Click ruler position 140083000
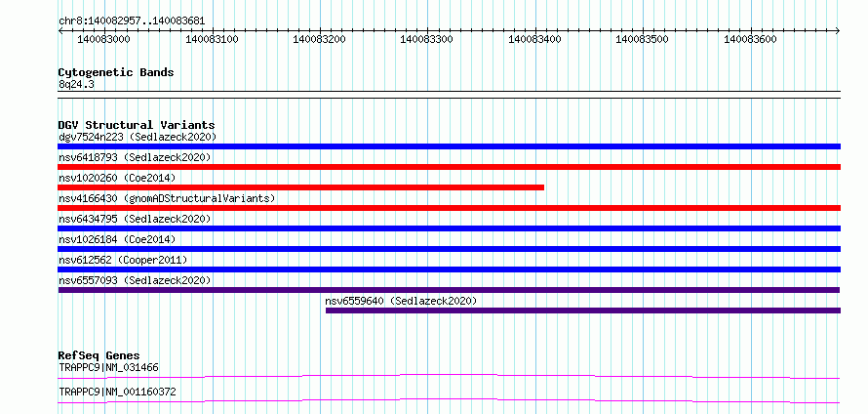 click(104, 39)
